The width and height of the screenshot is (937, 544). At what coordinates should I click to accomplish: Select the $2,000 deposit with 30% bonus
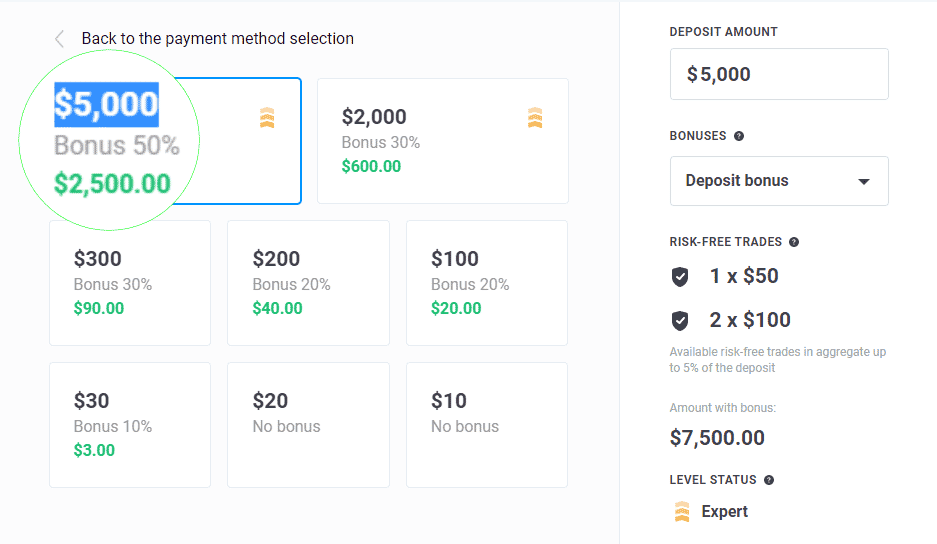pyautogui.click(x=443, y=141)
